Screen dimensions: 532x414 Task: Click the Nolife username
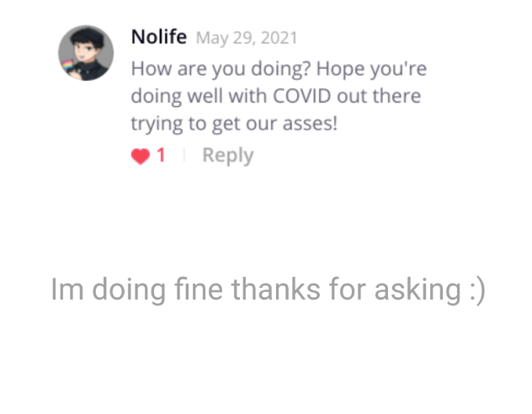coord(158,38)
